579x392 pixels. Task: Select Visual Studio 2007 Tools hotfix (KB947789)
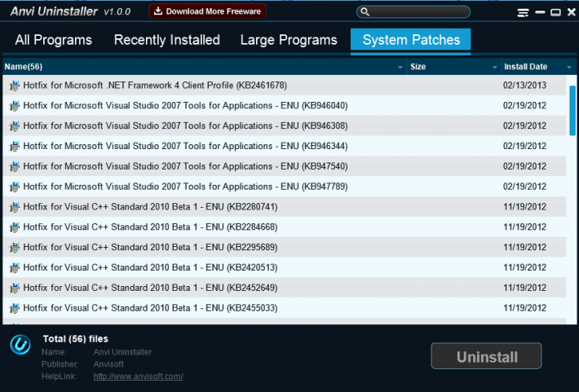pos(285,187)
